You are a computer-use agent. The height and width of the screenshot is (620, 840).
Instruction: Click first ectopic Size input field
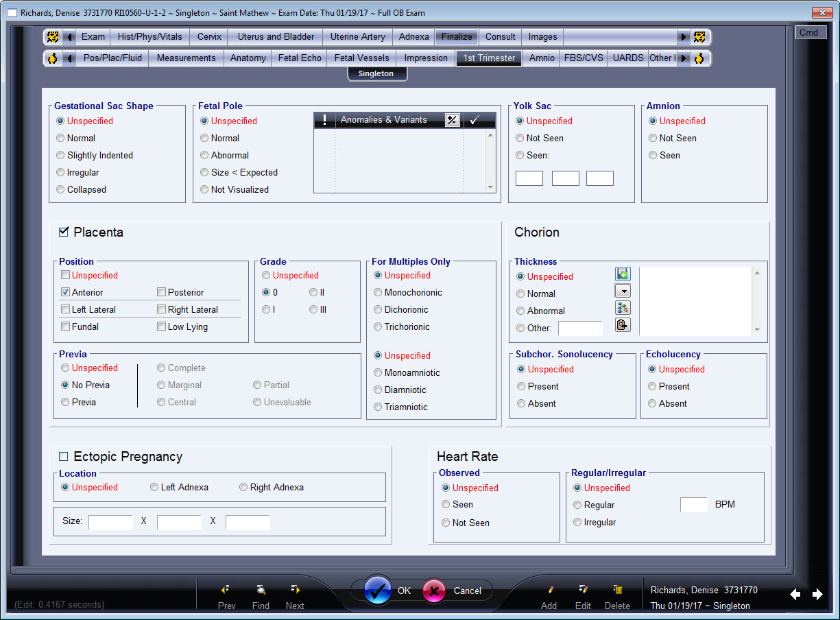110,522
